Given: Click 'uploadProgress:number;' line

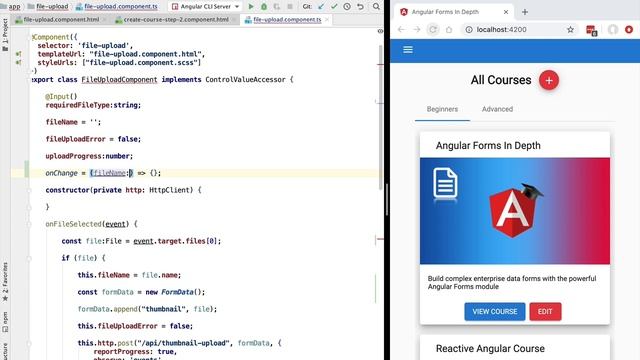Looking at the screenshot, I should [89, 156].
